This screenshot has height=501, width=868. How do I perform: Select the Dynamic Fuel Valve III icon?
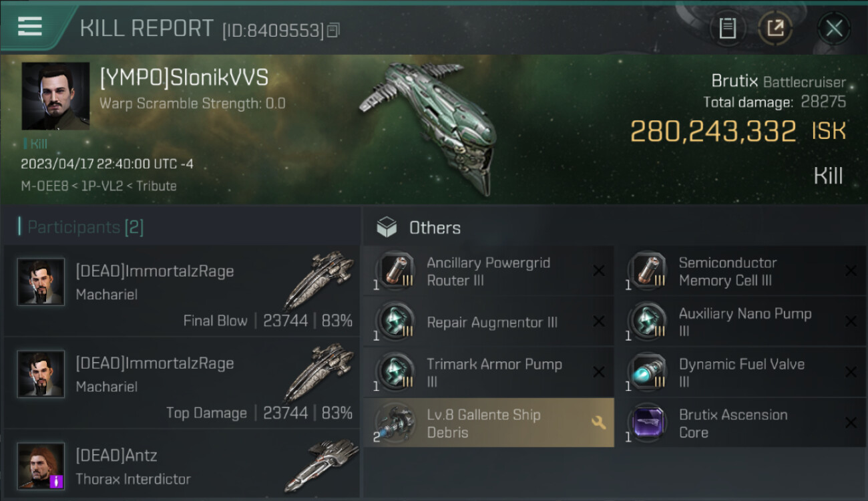click(x=647, y=373)
